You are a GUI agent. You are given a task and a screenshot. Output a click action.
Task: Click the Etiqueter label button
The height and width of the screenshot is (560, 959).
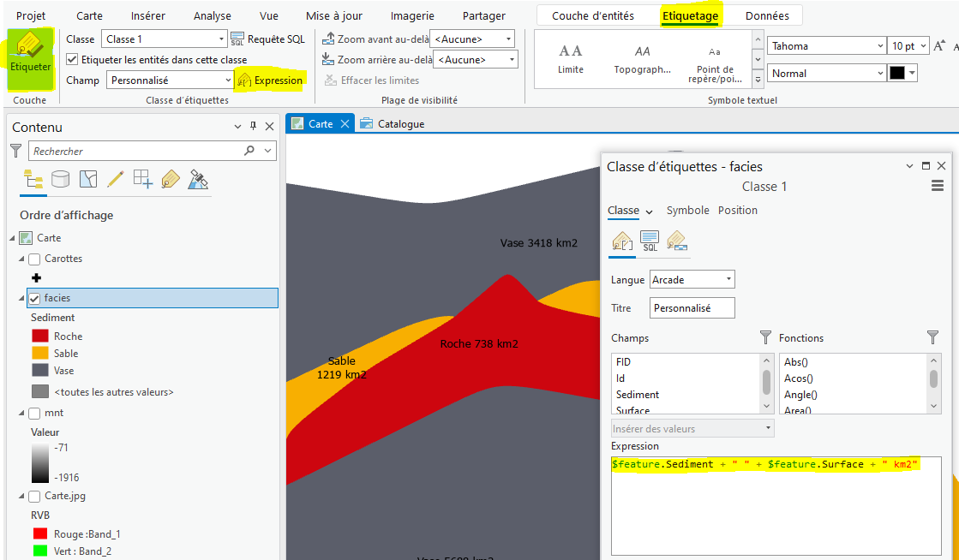point(31,57)
